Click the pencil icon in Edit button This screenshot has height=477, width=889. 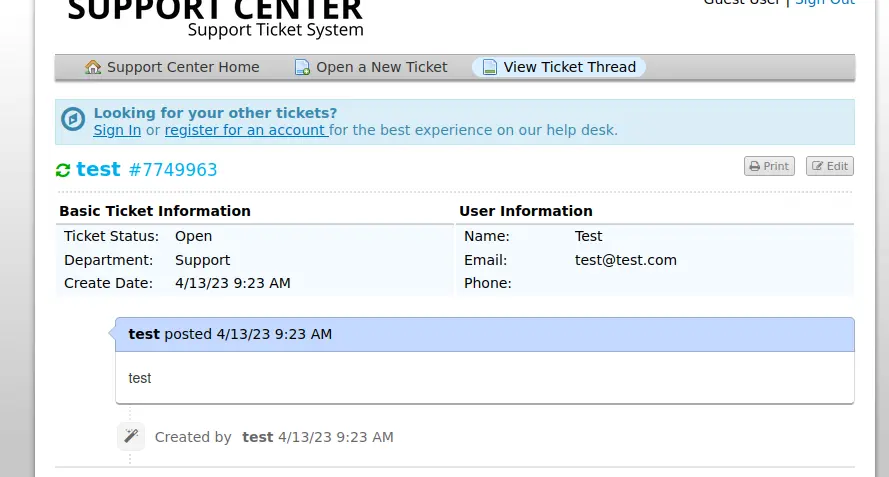817,166
